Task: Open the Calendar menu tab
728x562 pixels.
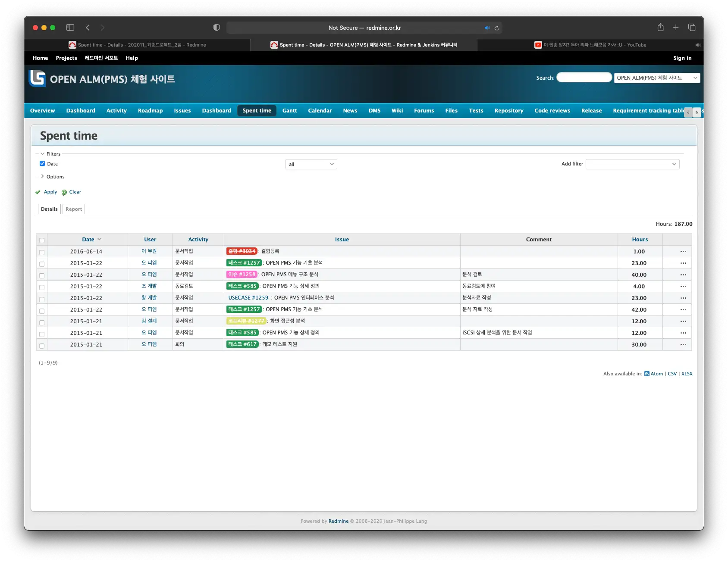Action: (x=320, y=111)
